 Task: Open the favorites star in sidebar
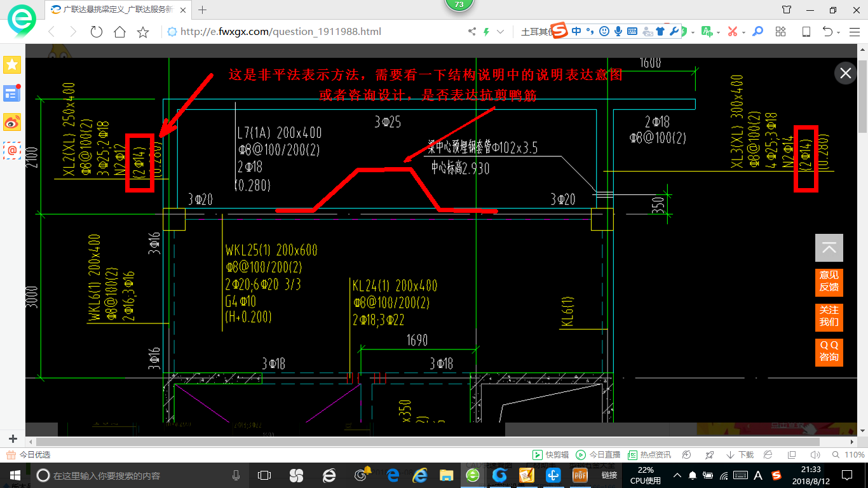pyautogui.click(x=12, y=64)
